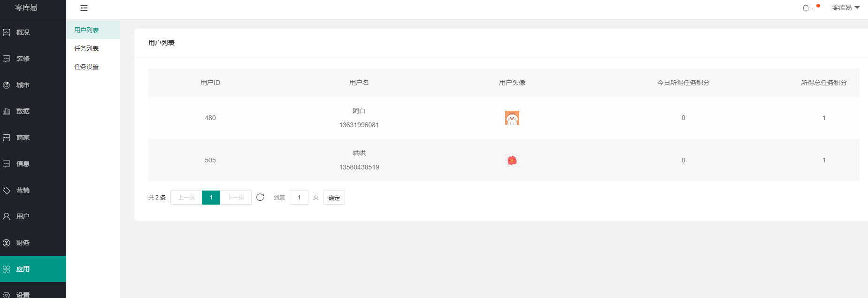Go to 商家 menu label

[23, 138]
